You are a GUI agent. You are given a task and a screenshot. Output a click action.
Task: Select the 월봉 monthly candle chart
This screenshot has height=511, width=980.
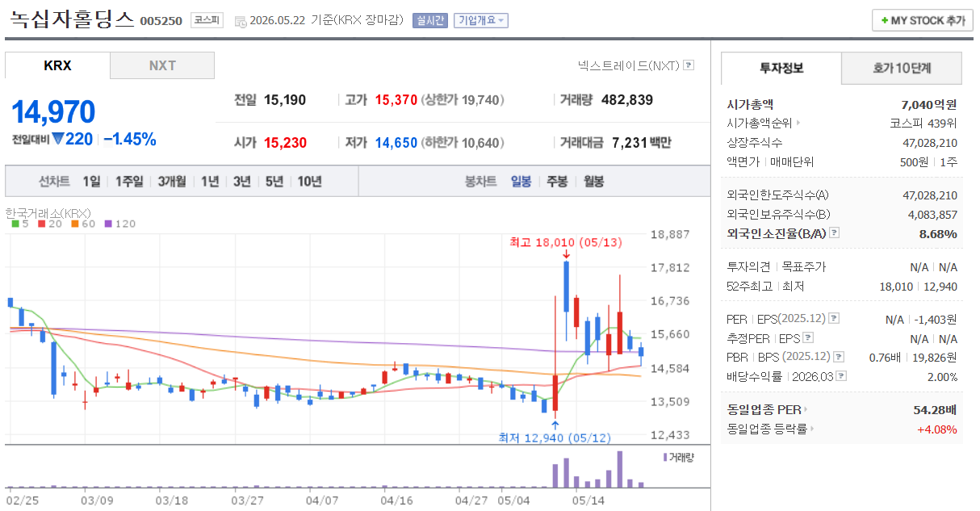pos(593,181)
